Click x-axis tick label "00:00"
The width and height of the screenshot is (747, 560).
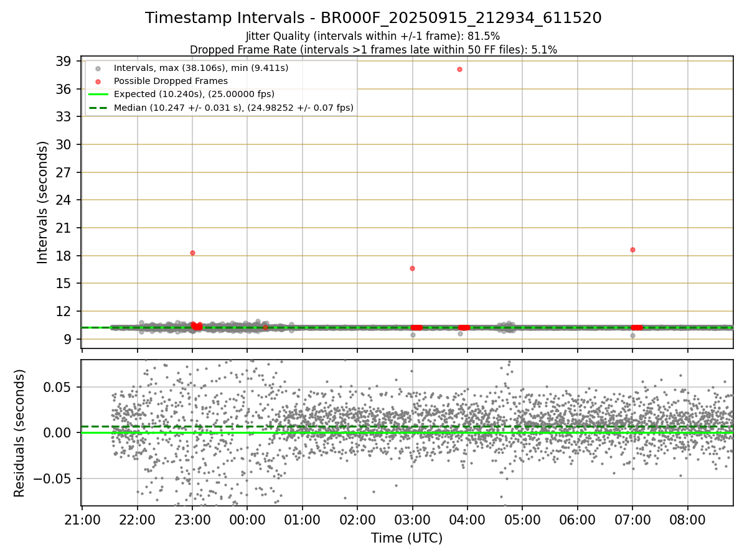247,520
